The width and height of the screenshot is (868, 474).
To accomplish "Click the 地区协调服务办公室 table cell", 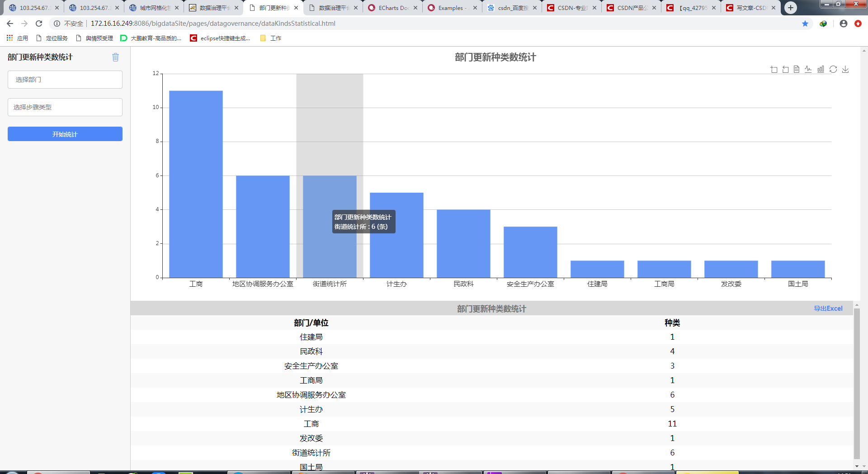I will 311,395.
